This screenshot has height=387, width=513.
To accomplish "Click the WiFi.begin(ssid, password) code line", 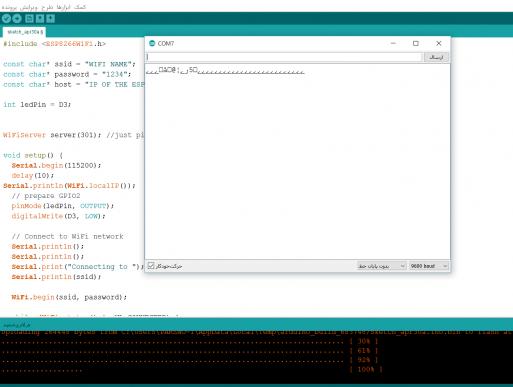I will click(x=69, y=297).
